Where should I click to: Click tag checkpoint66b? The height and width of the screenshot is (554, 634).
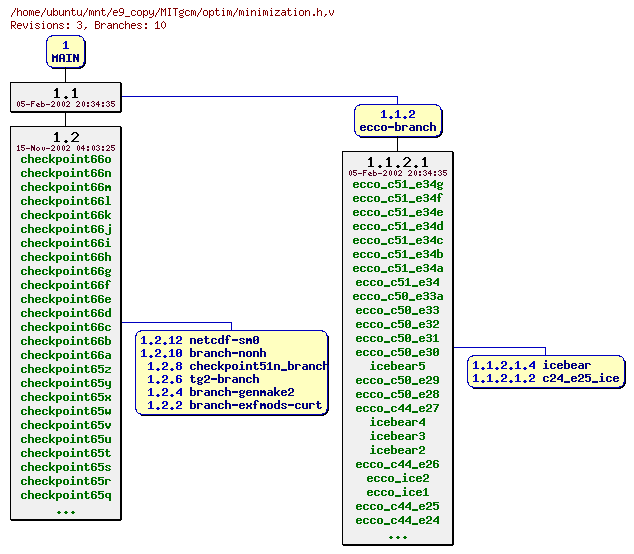click(x=66, y=341)
